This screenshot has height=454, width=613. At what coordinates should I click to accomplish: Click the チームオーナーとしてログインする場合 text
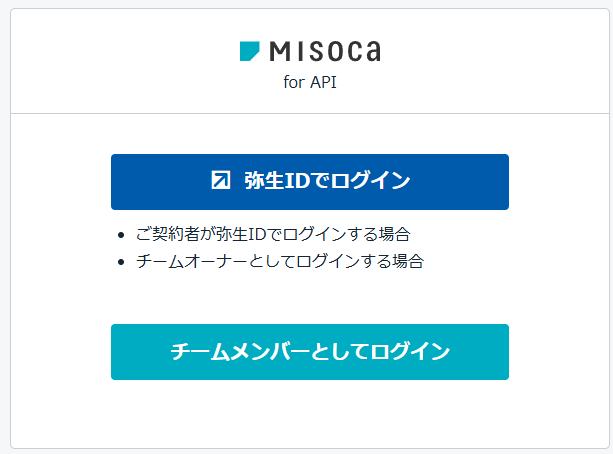[x=280, y=262]
